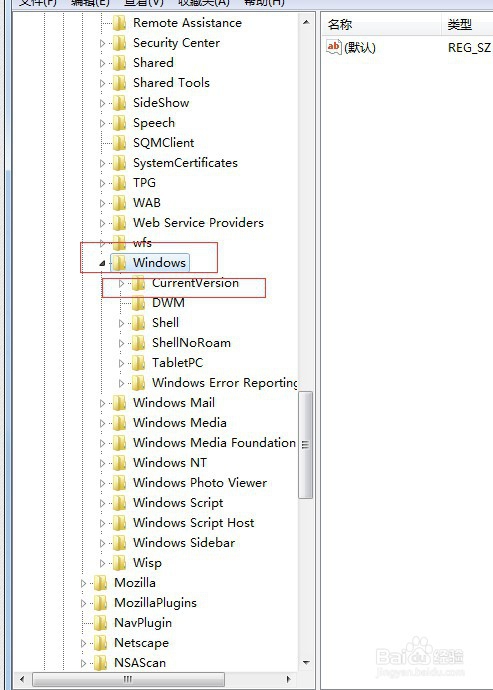Screen dimensions: 493x690
Task: Click the tree's vertical scroll down arrow
Action: click(x=306, y=663)
